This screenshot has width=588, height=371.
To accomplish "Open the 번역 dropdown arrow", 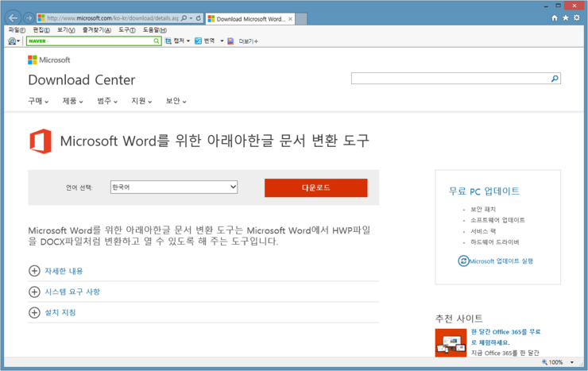I will tap(222, 41).
